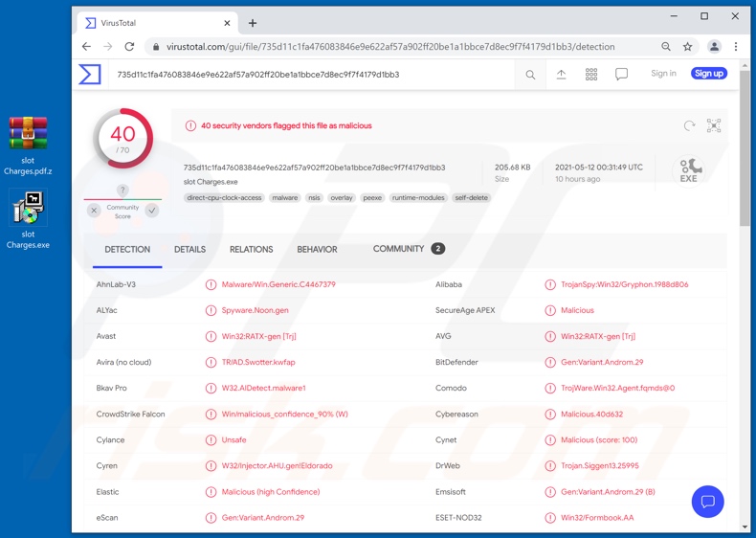
Task: Click the TrojWare.Win32.Agent.fqmds@0 result
Action: (617, 388)
